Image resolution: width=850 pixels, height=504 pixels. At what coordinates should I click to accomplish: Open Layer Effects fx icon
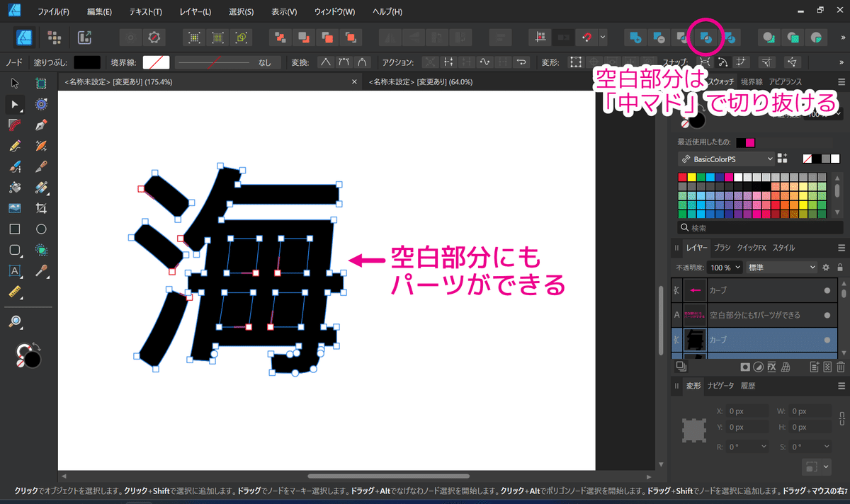pos(773,367)
